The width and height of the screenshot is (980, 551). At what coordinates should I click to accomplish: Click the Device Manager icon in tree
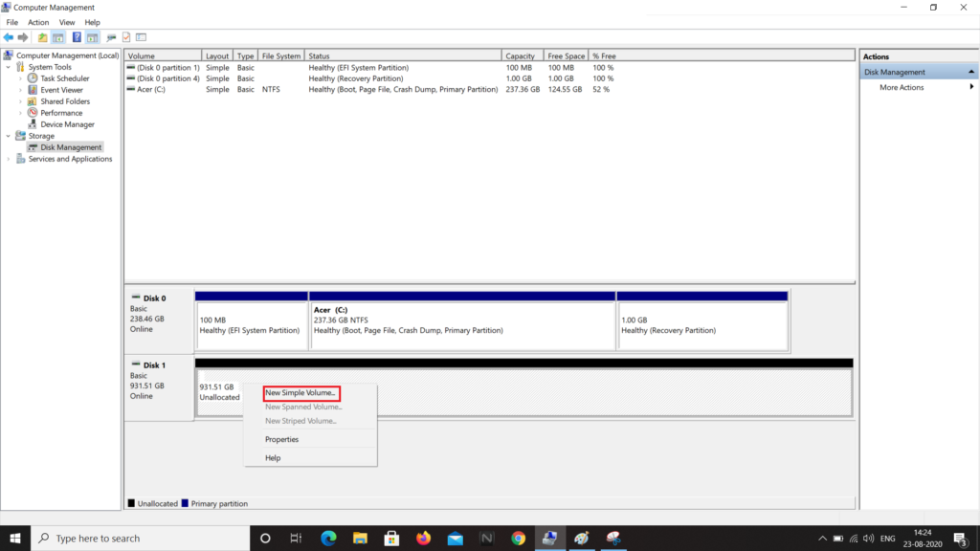[x=33, y=124]
